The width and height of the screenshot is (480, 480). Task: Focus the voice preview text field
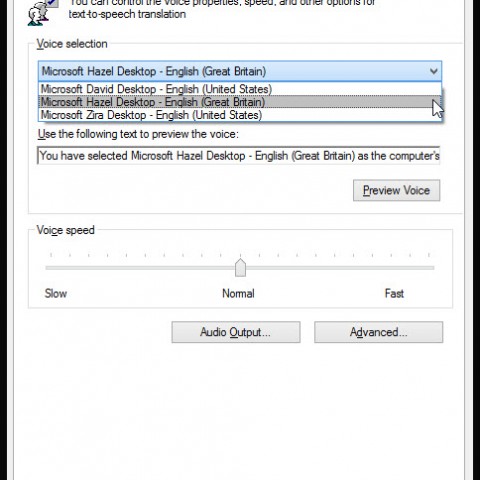[239, 155]
